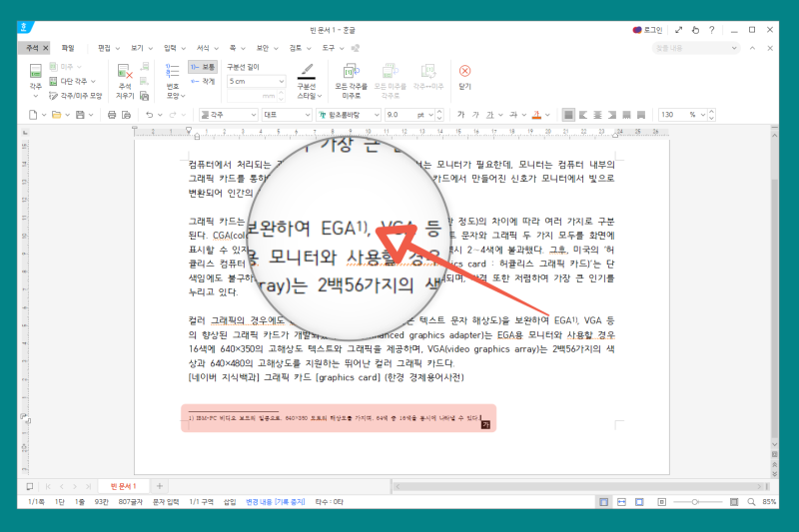Viewport: 799px width, 532px height.
Task: Open the 130 % line spacing dropdown
Action: [703, 115]
